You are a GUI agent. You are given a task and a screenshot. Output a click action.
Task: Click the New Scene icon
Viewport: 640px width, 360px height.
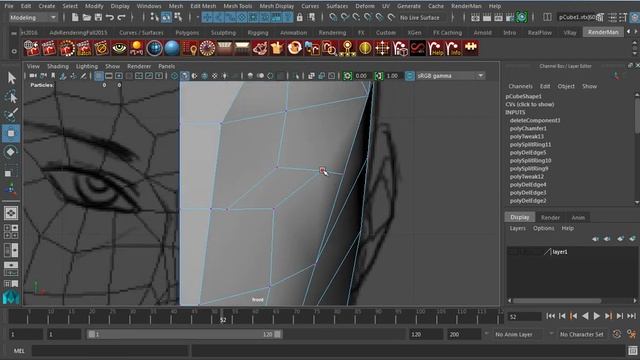coord(75,17)
